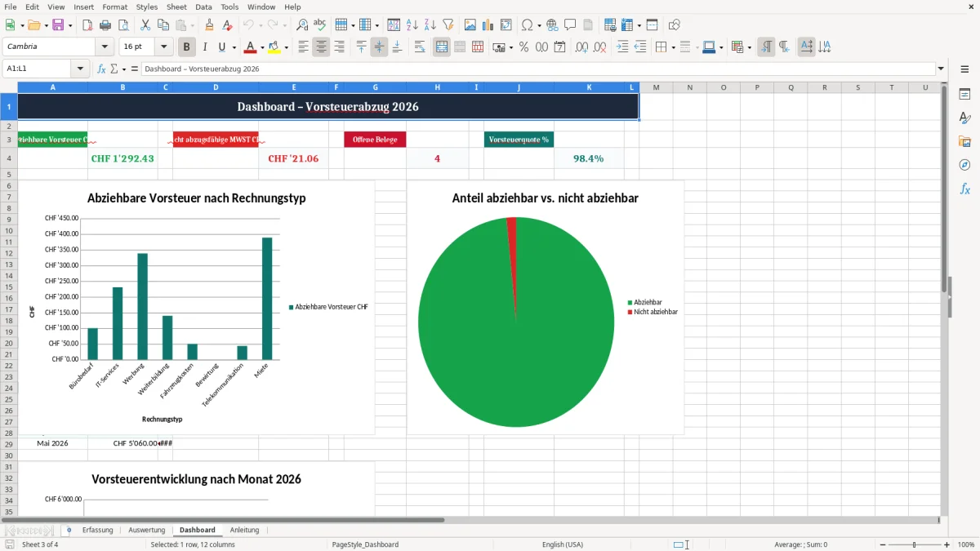Open Font Name dropdown arrow

pyautogui.click(x=104, y=47)
